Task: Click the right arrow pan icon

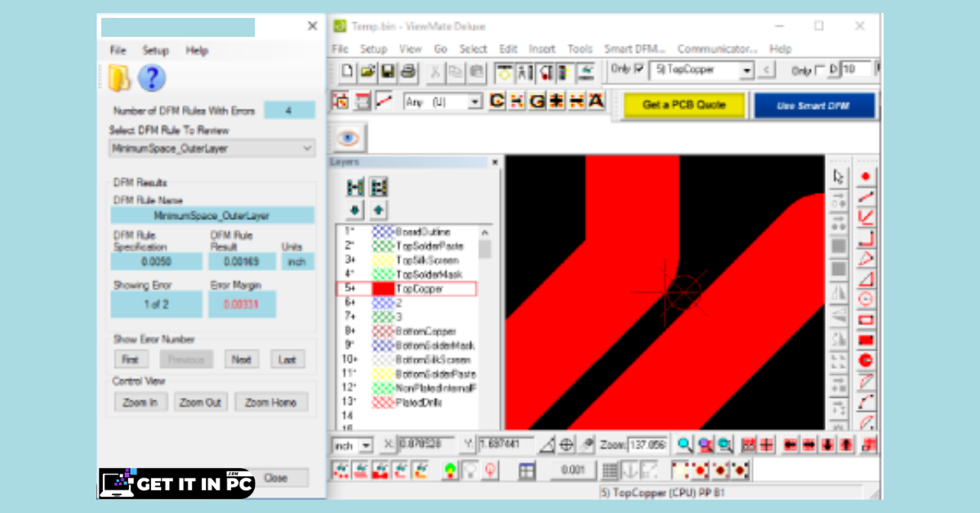Action: (808, 445)
